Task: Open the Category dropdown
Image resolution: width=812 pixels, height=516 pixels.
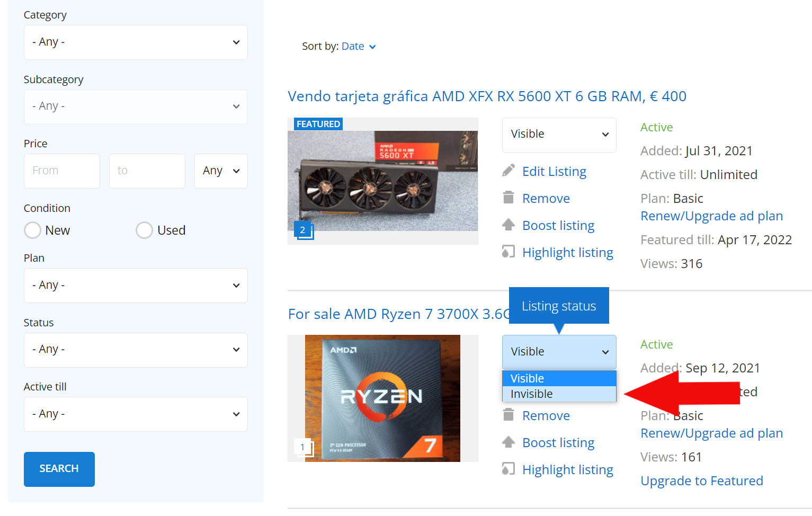Action: (136, 42)
